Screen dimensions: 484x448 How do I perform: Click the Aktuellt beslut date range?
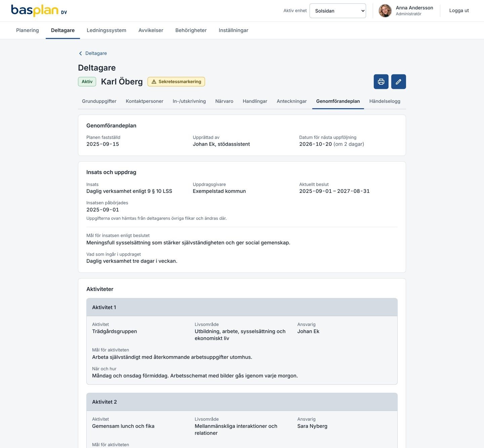pyautogui.click(x=334, y=191)
